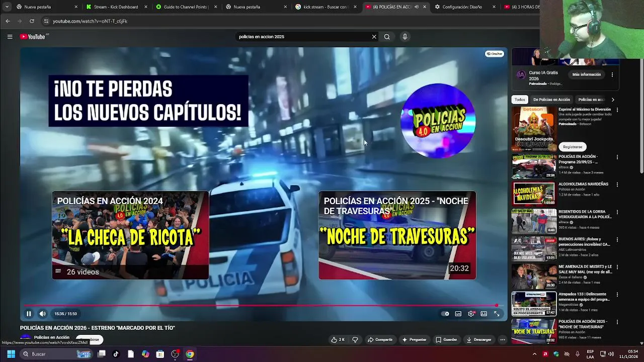
Task: Toggle the autoplay switch in player controls
Action: (445, 314)
